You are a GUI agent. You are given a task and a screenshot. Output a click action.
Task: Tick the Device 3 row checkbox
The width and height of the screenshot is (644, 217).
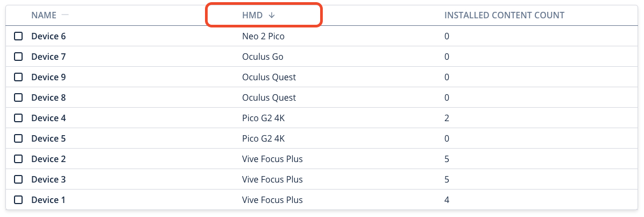(x=18, y=179)
